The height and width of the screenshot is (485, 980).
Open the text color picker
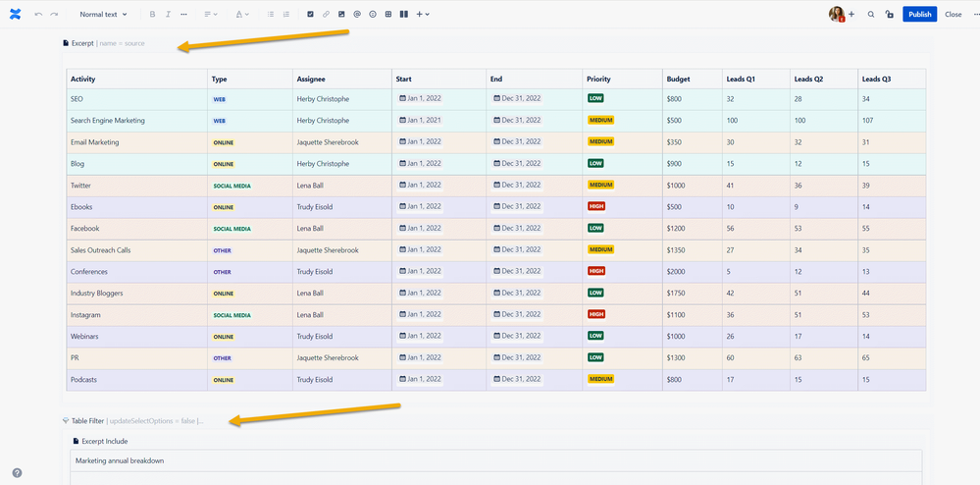click(x=242, y=14)
